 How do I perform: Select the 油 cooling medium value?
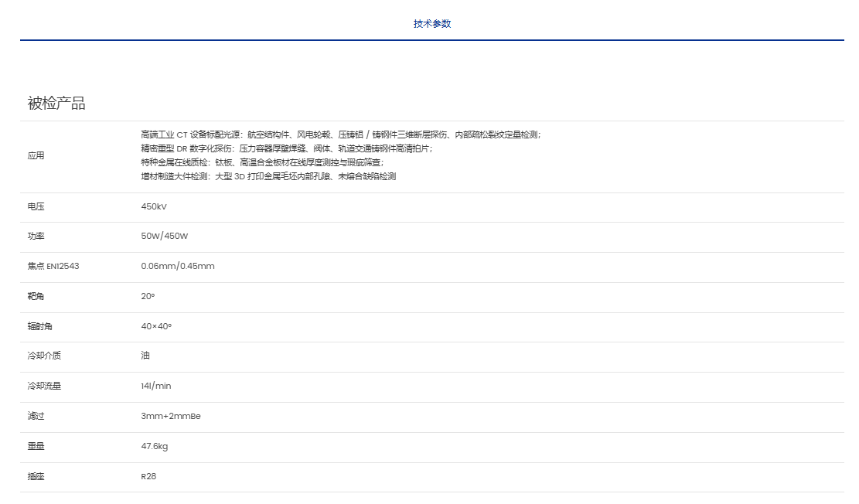(145, 356)
